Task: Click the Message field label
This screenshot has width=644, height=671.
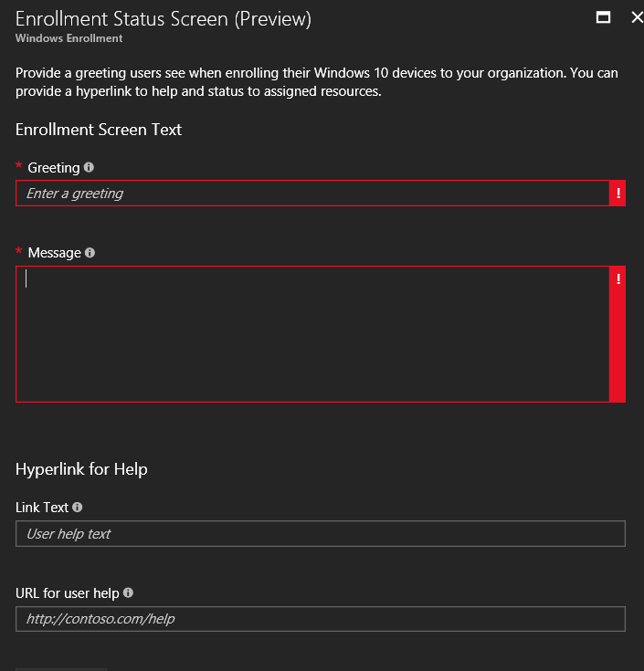Action: [54, 253]
